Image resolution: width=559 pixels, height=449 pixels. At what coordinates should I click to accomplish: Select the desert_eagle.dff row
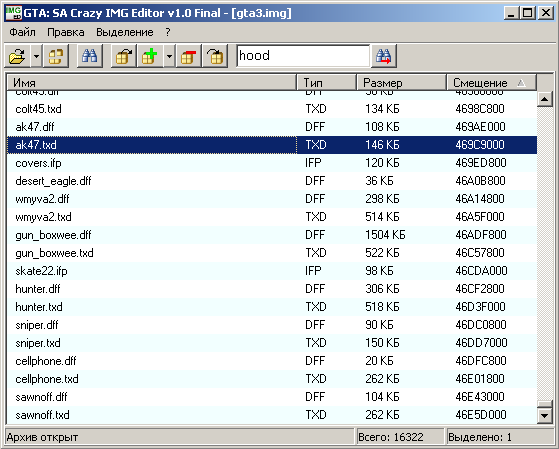pyautogui.click(x=272, y=181)
